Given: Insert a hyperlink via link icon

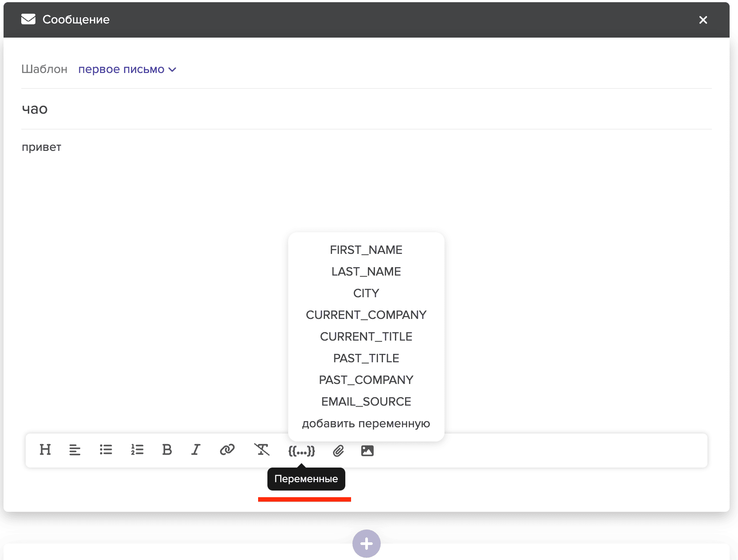Looking at the screenshot, I should coord(227,450).
